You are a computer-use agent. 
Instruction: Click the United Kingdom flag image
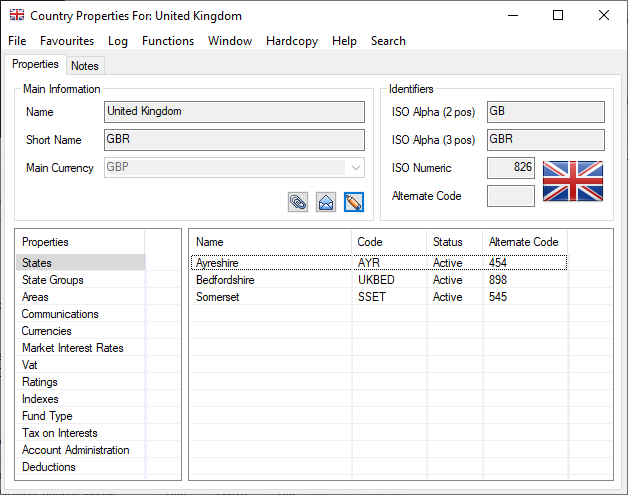click(x=572, y=181)
